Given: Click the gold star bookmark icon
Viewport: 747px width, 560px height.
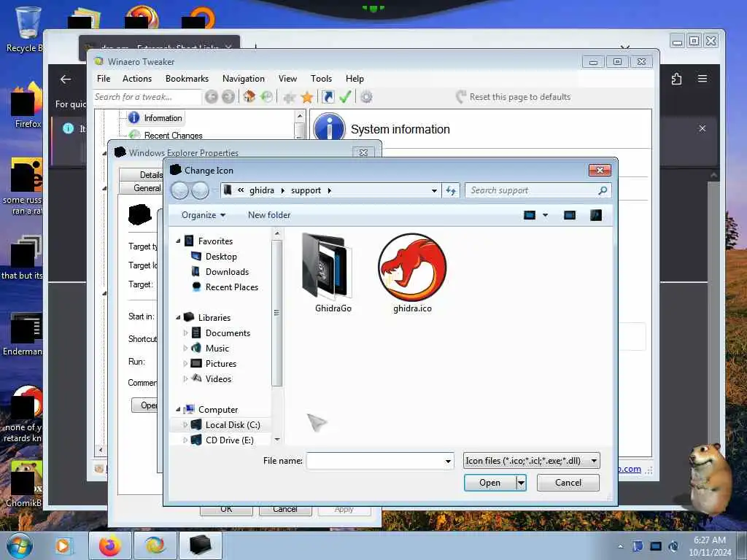Looking at the screenshot, I should [x=307, y=98].
